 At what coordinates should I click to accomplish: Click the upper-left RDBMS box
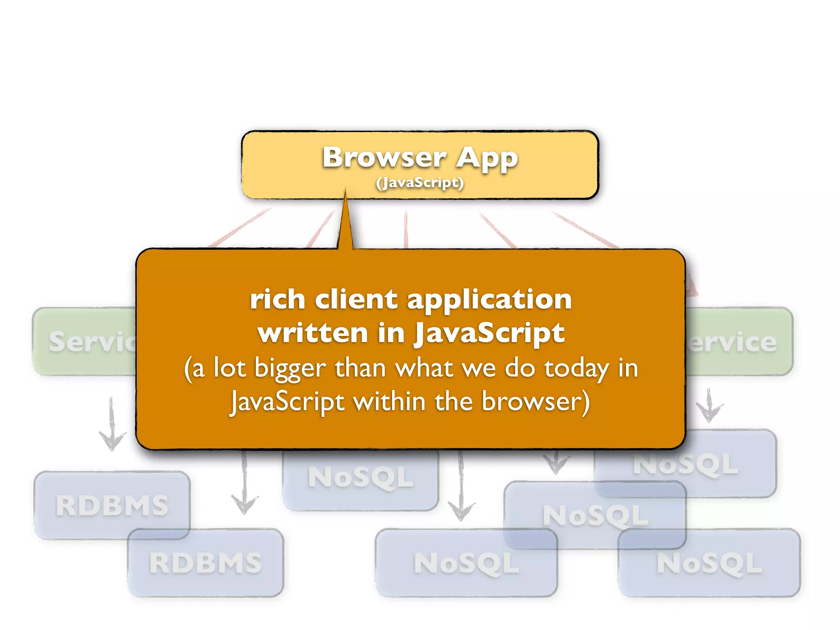click(112, 504)
